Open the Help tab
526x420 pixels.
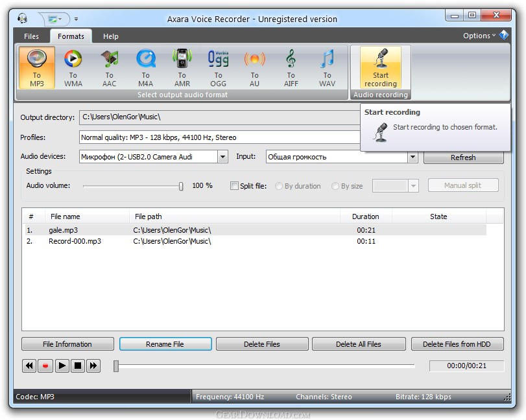tap(110, 36)
